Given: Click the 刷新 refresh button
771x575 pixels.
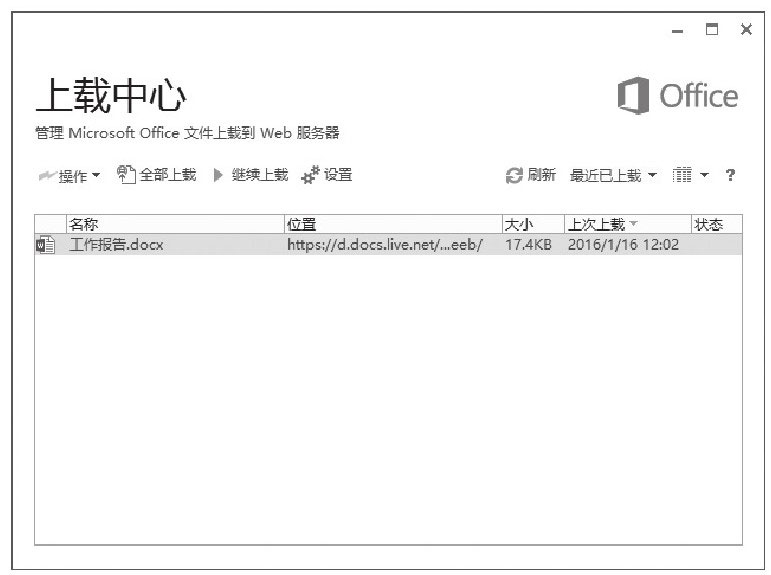Looking at the screenshot, I should point(531,175).
